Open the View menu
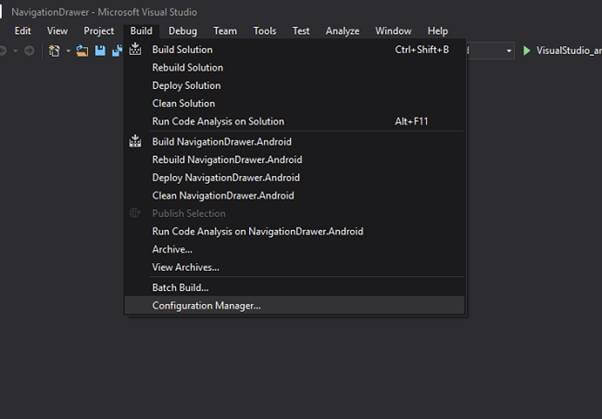Screen dimensions: 602x419 [57, 31]
